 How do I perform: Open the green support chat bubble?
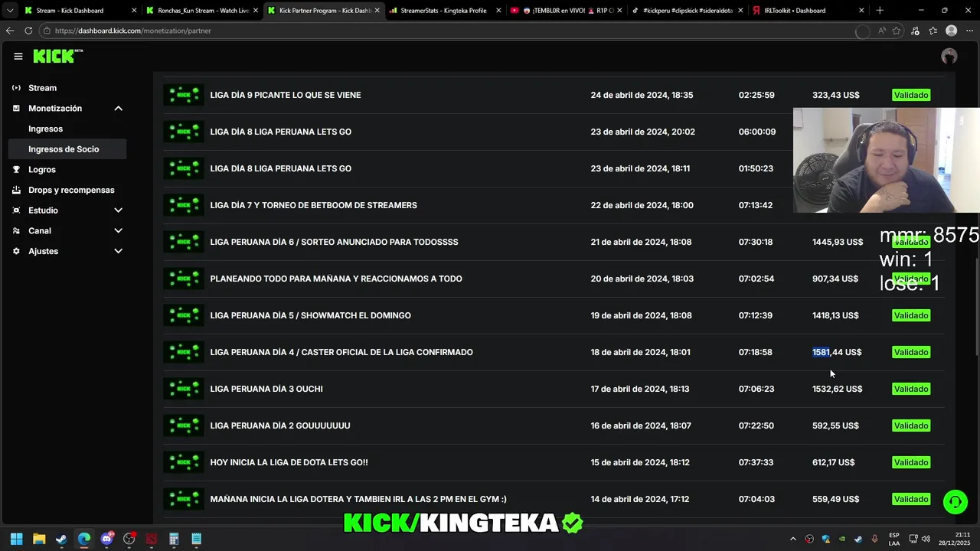pos(955,502)
